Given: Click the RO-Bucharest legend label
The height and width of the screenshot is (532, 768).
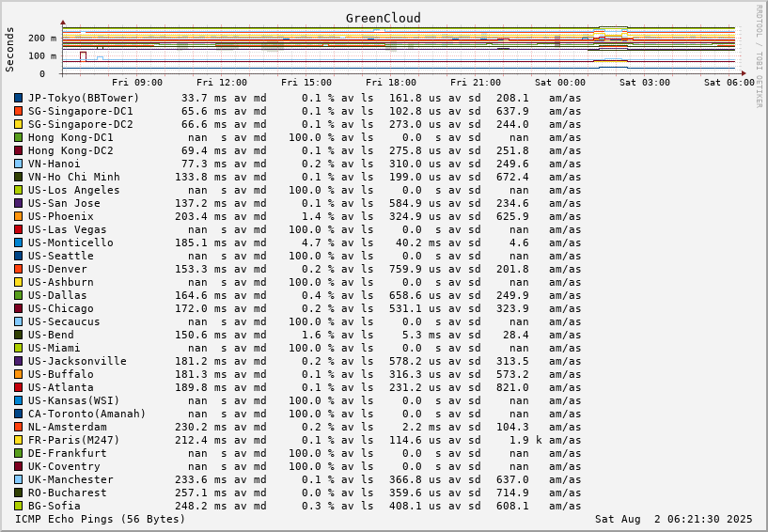Looking at the screenshot, I should [67, 493].
